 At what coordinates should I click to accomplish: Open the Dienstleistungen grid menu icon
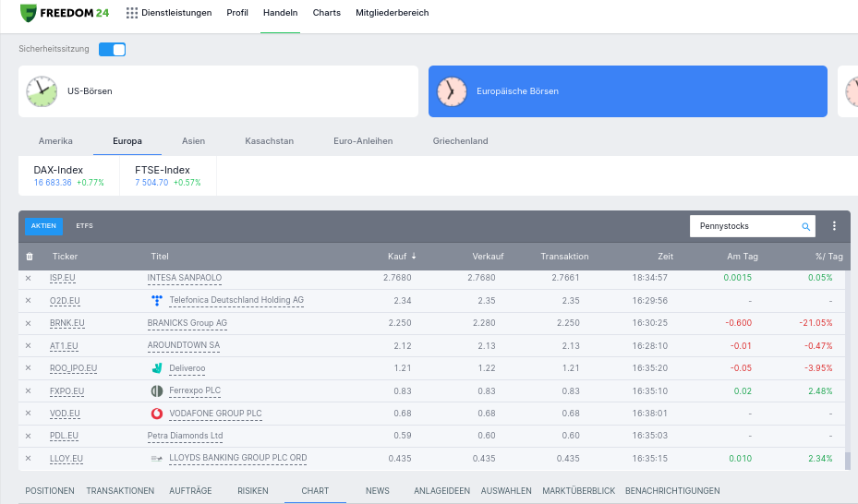click(132, 13)
